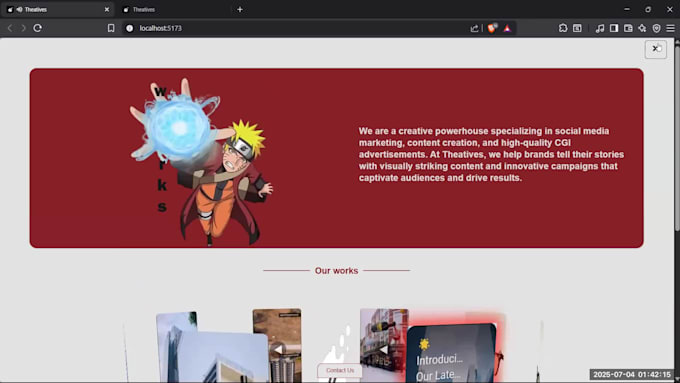Click the Naruto character image
This screenshot has width=680, height=383.
coord(202,161)
